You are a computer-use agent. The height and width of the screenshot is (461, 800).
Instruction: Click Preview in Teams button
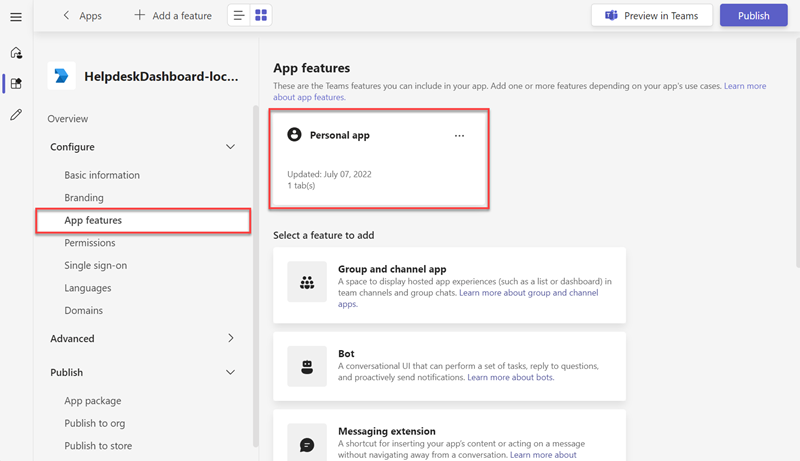point(652,15)
